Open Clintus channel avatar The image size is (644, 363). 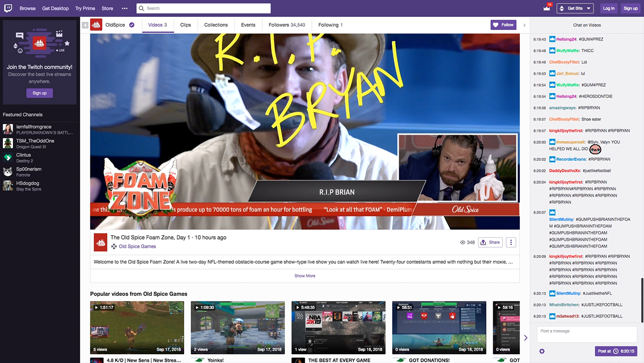click(8, 158)
